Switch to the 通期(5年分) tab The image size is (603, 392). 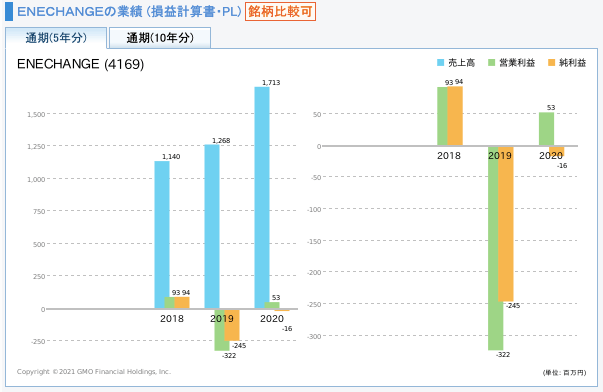(56, 38)
